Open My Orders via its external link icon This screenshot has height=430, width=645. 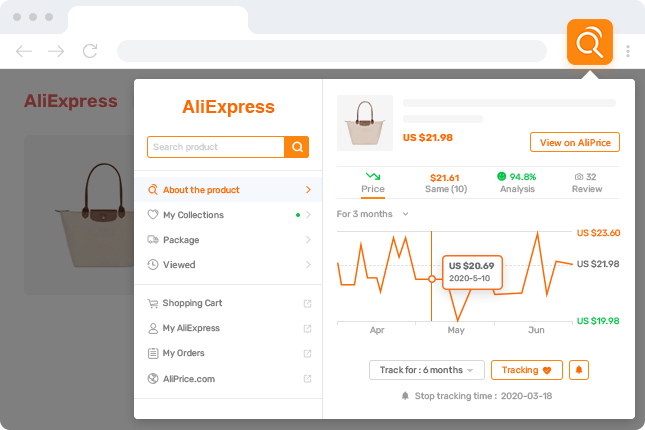[307, 353]
